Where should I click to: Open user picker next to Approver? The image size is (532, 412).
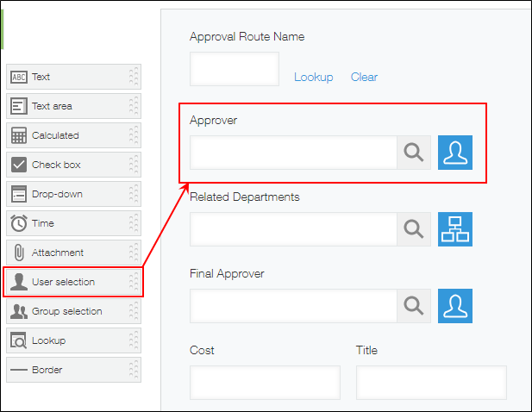click(455, 153)
